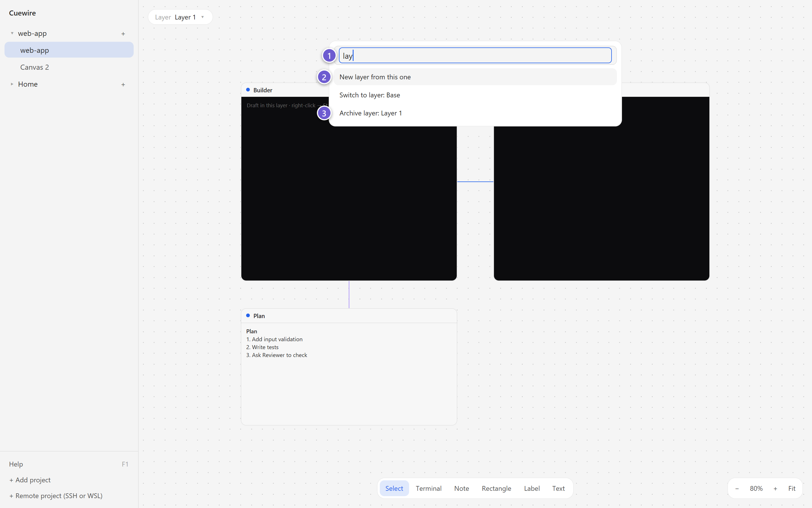Open Help from the sidebar

coord(69,464)
